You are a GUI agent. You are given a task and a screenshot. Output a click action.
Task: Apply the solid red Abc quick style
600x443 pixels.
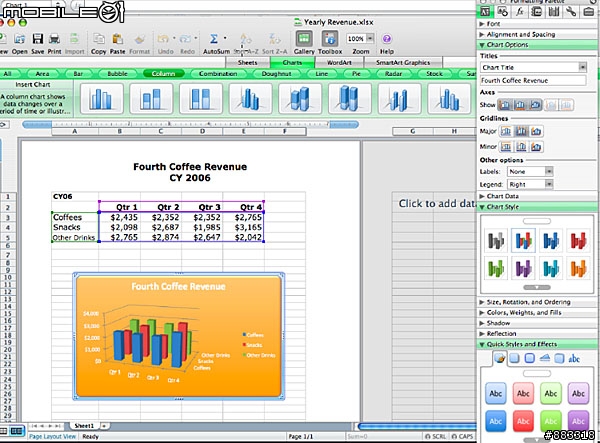(523, 421)
